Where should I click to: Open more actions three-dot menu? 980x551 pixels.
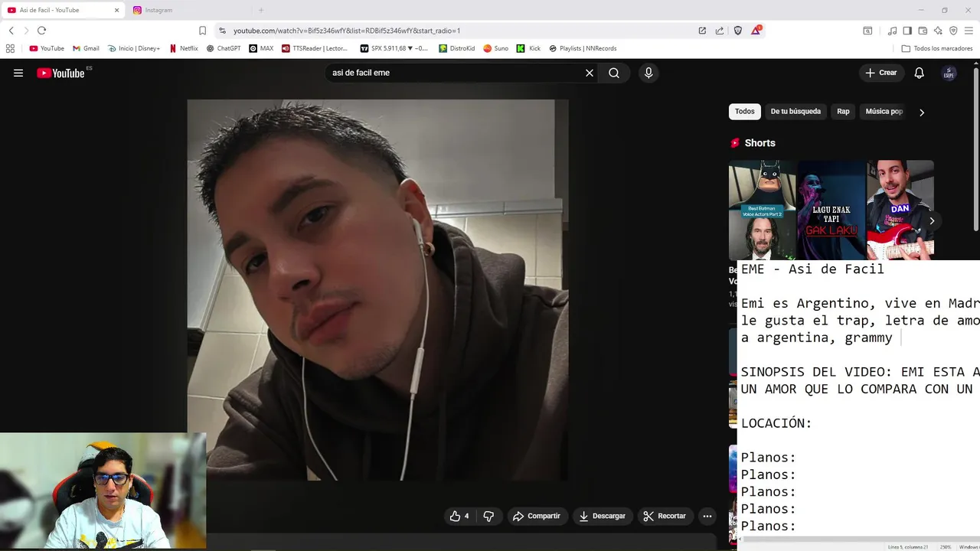[707, 516]
